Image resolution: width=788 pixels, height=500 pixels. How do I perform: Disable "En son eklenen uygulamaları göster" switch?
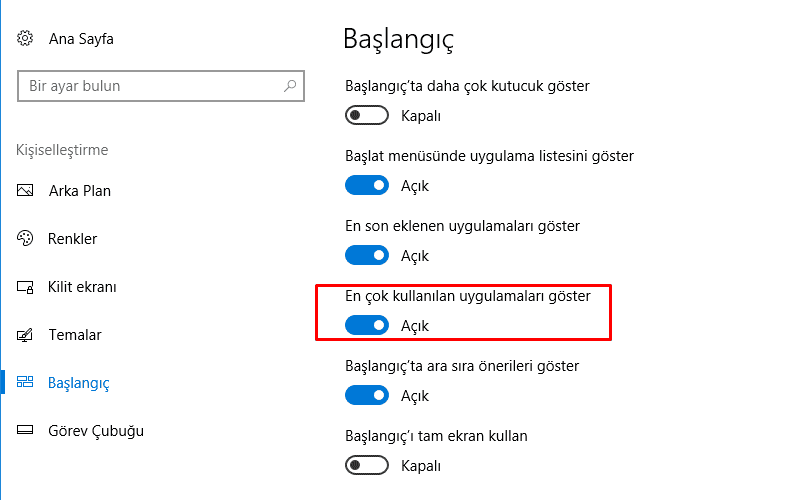(366, 256)
